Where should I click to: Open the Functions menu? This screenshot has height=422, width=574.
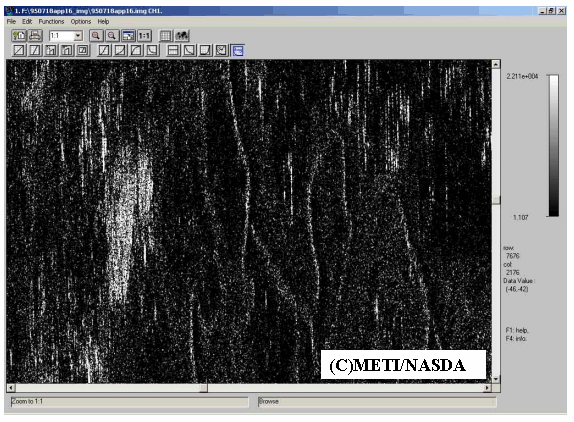51,22
